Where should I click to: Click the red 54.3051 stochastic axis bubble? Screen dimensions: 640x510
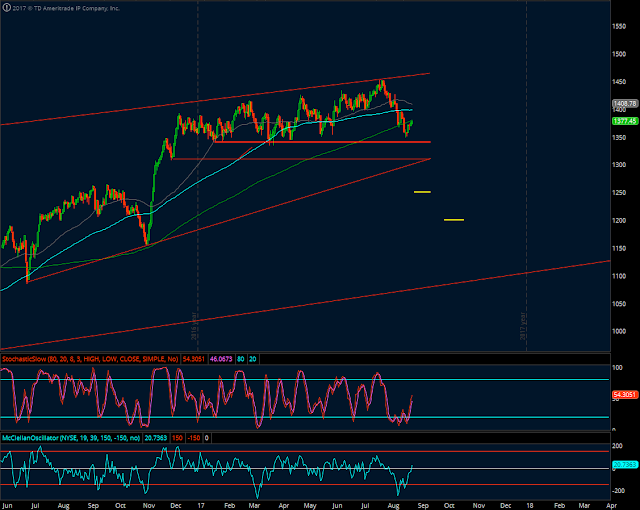click(624, 395)
